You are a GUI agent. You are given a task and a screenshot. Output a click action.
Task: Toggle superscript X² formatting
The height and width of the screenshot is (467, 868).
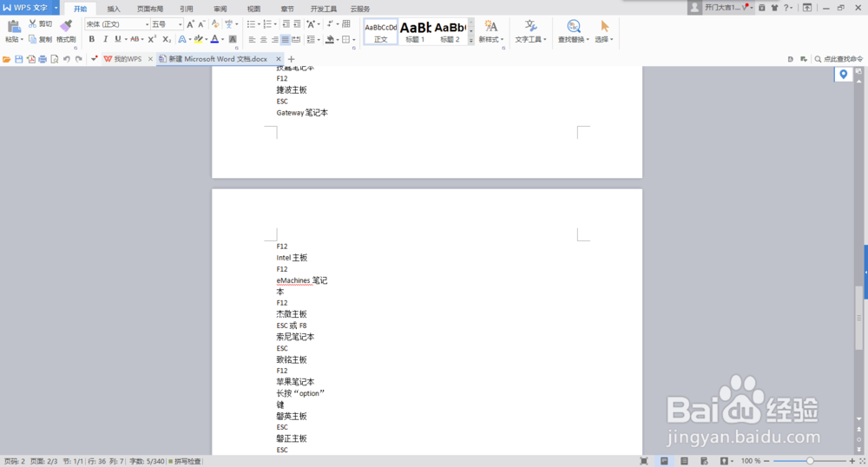[x=152, y=39]
